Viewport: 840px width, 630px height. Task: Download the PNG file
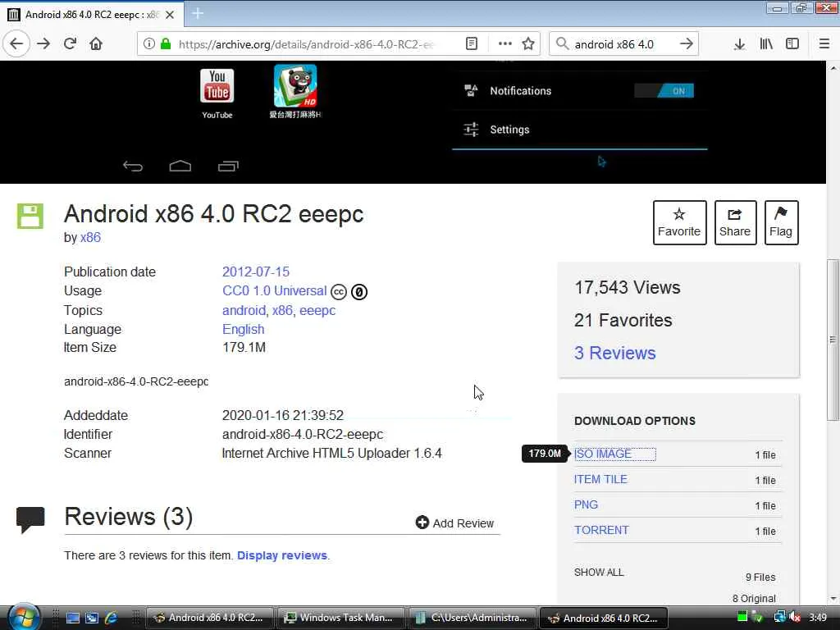[x=586, y=504]
